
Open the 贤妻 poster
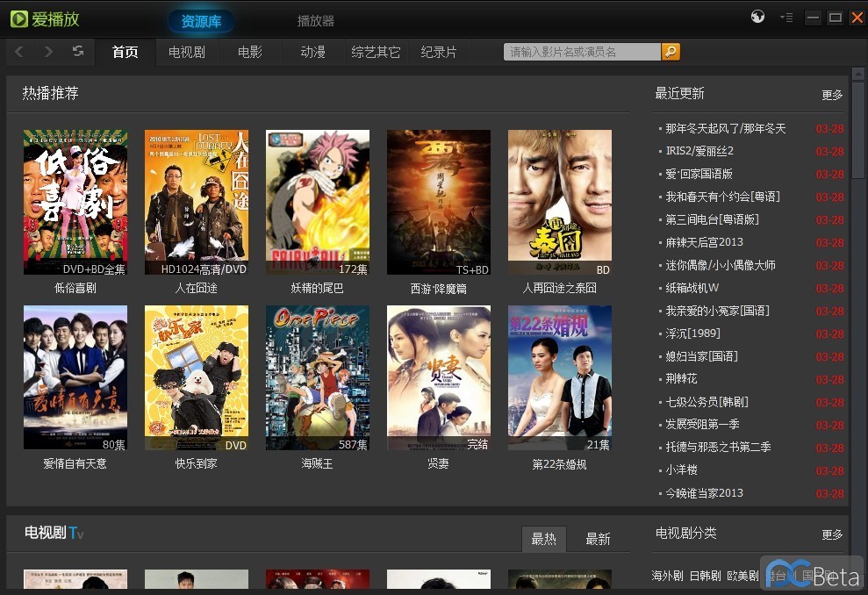(x=439, y=377)
